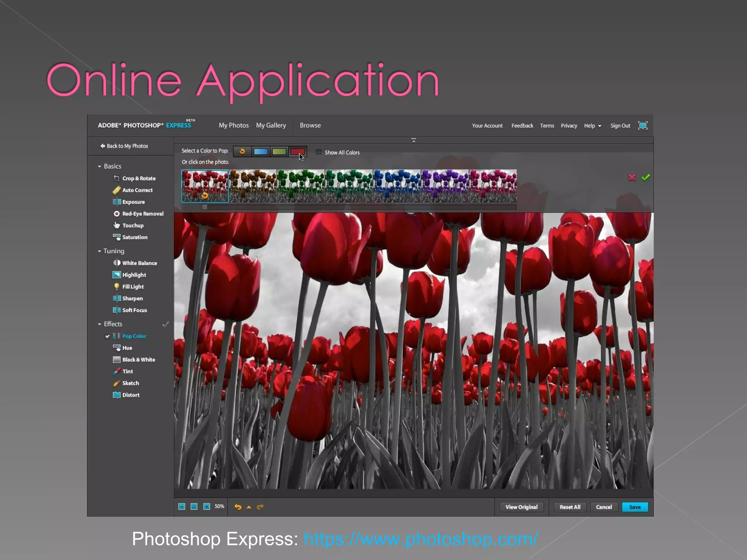
Task: Choose the Touchup hand icon
Action: (117, 225)
